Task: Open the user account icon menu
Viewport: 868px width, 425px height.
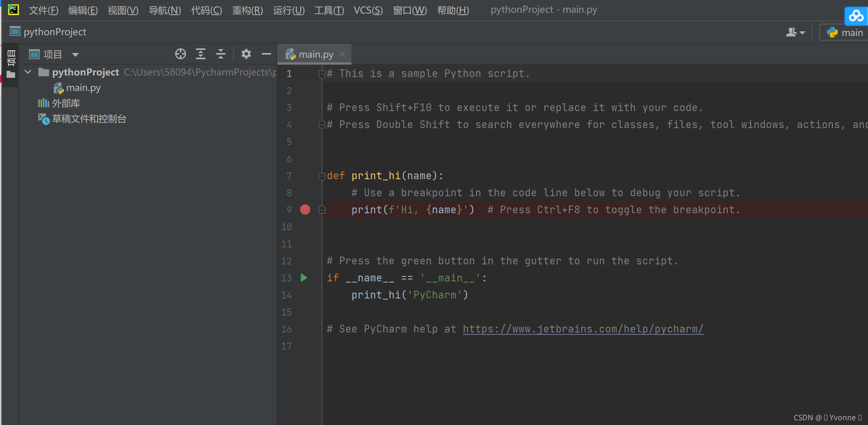Action: tap(795, 33)
